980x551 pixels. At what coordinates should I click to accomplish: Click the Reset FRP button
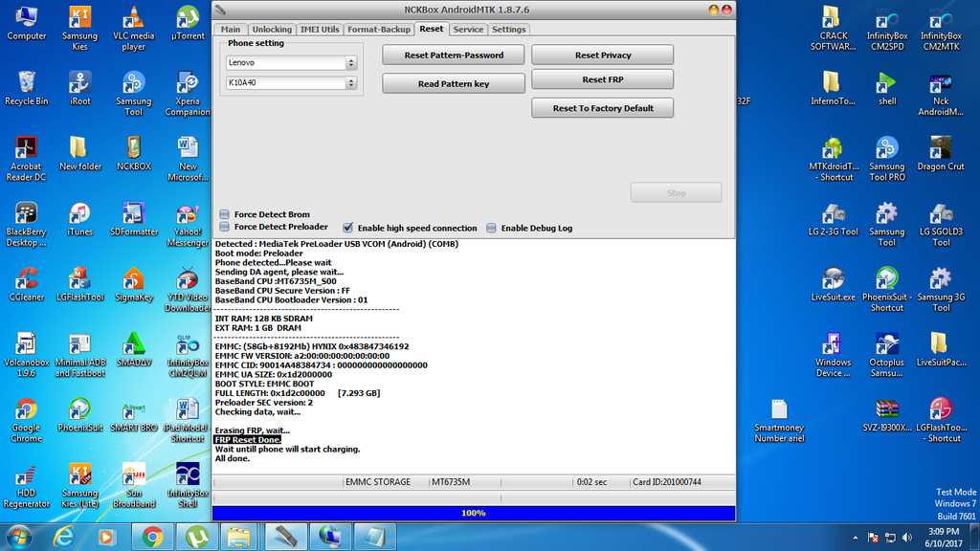click(x=602, y=79)
